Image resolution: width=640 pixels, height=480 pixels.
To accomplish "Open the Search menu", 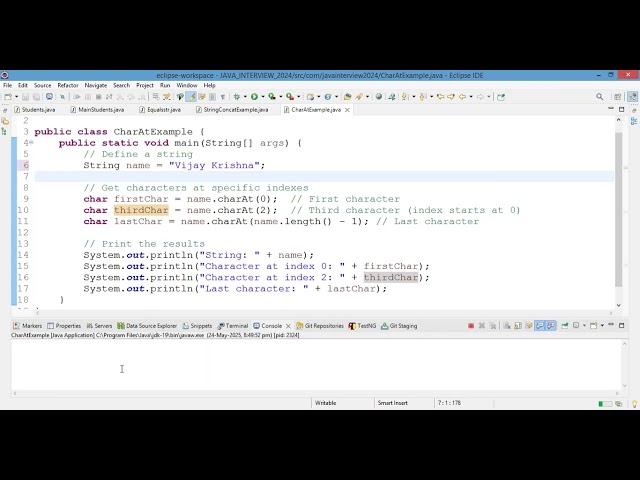I will (121, 85).
